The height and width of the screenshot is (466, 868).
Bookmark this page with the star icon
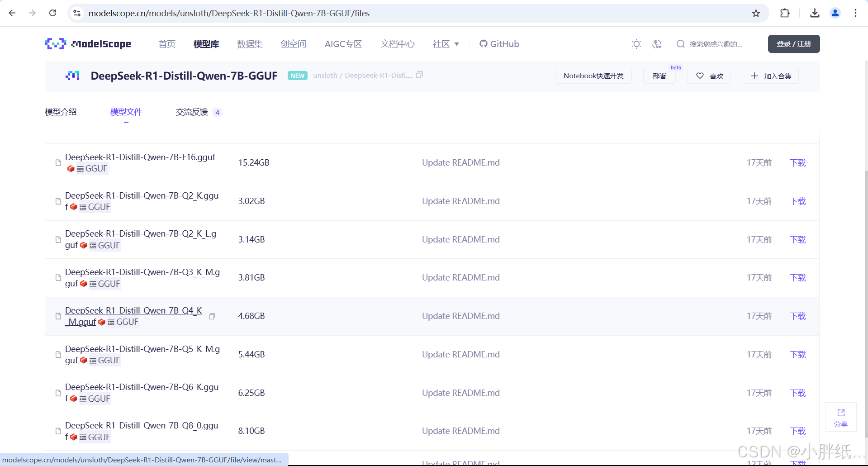click(x=756, y=13)
